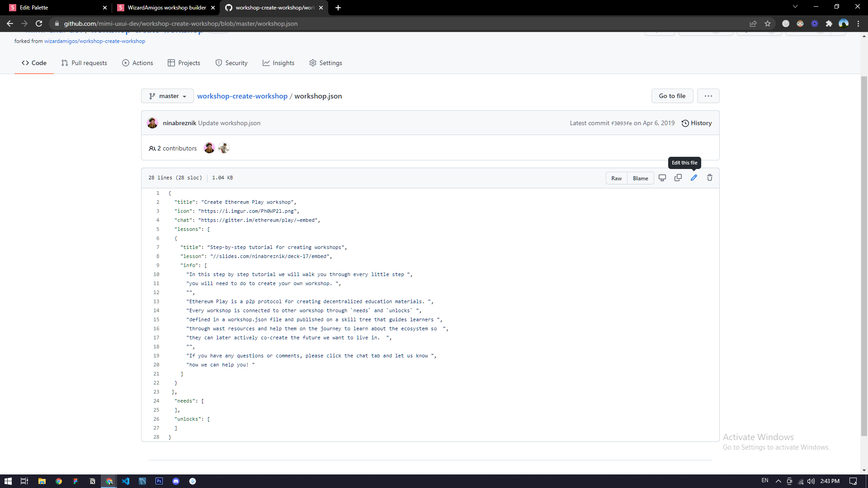
Task: Click the pencil Edit this file icon
Action: point(693,178)
